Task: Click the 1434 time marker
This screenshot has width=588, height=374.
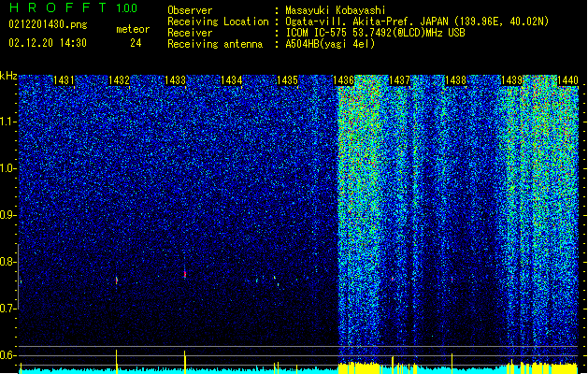Action: click(x=232, y=79)
